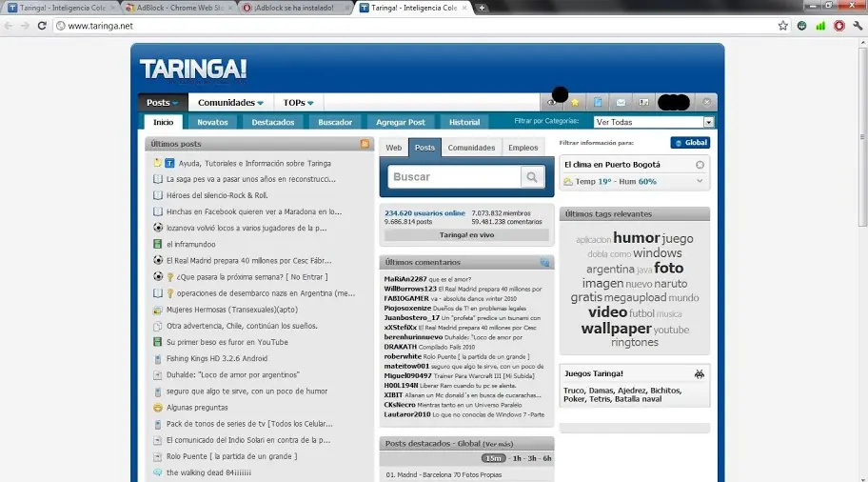Switch to the Novatos tab
868x482 pixels.
coord(212,123)
